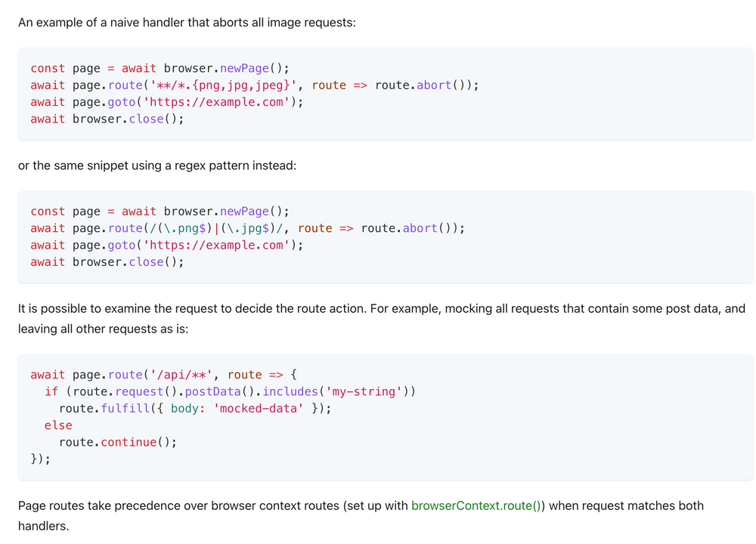Click the else keyword in code

(x=58, y=425)
